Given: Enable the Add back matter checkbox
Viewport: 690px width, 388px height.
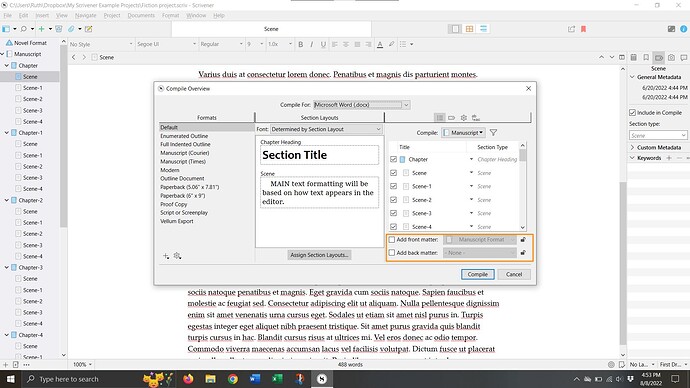Looking at the screenshot, I should coord(392,253).
